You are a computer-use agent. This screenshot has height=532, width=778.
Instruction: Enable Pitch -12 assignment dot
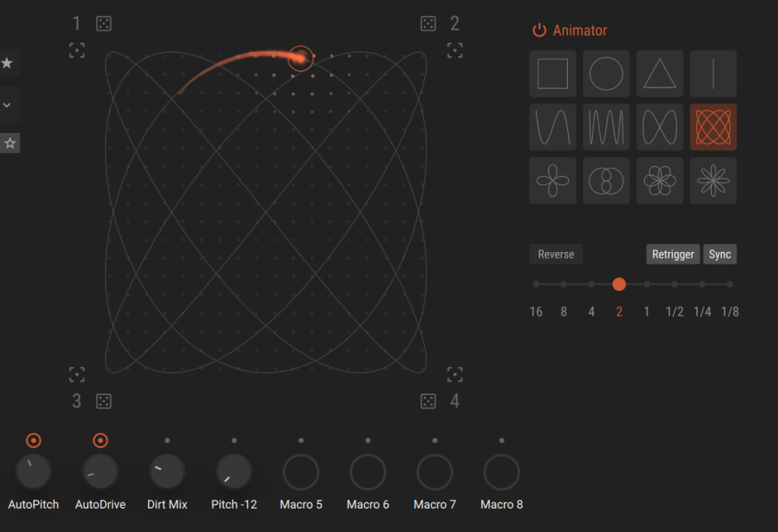coord(234,440)
